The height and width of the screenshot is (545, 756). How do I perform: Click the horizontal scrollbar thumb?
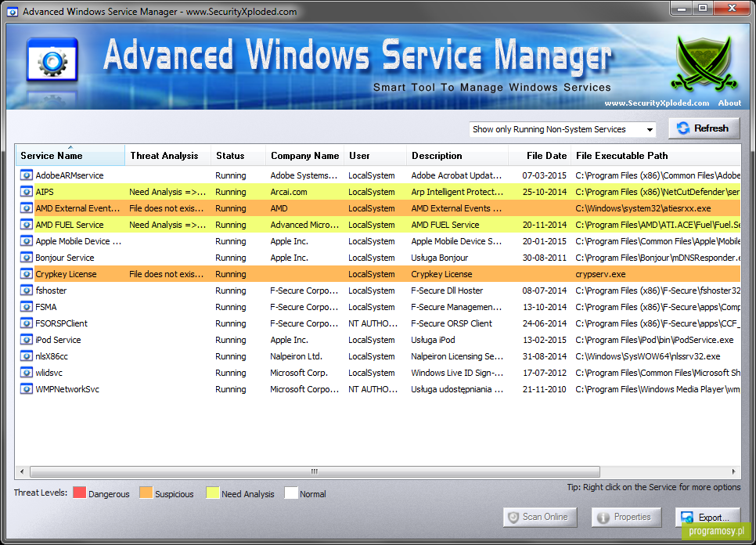click(x=315, y=471)
